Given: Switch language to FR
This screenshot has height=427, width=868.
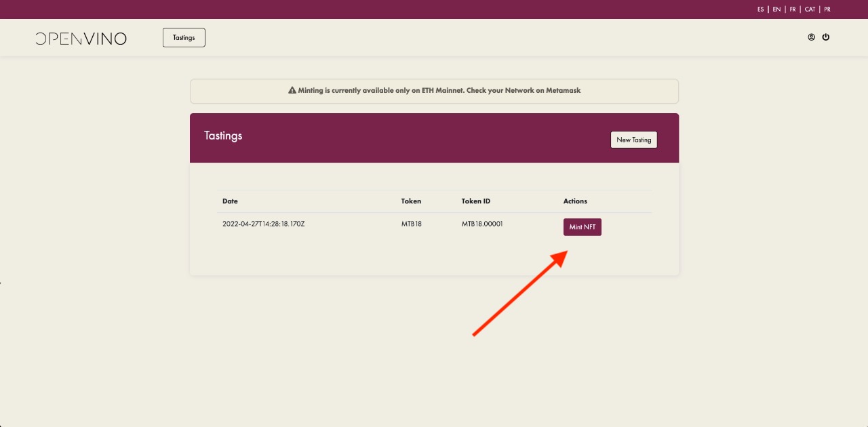Looking at the screenshot, I should click(793, 9).
